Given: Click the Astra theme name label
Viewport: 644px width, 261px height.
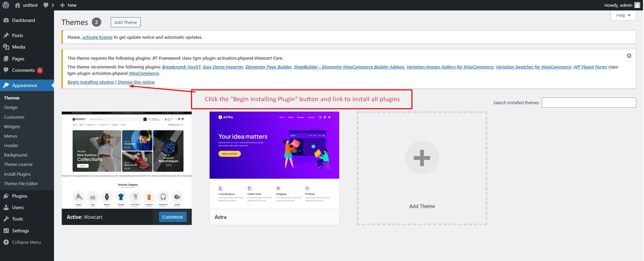Looking at the screenshot, I should coord(220,217).
